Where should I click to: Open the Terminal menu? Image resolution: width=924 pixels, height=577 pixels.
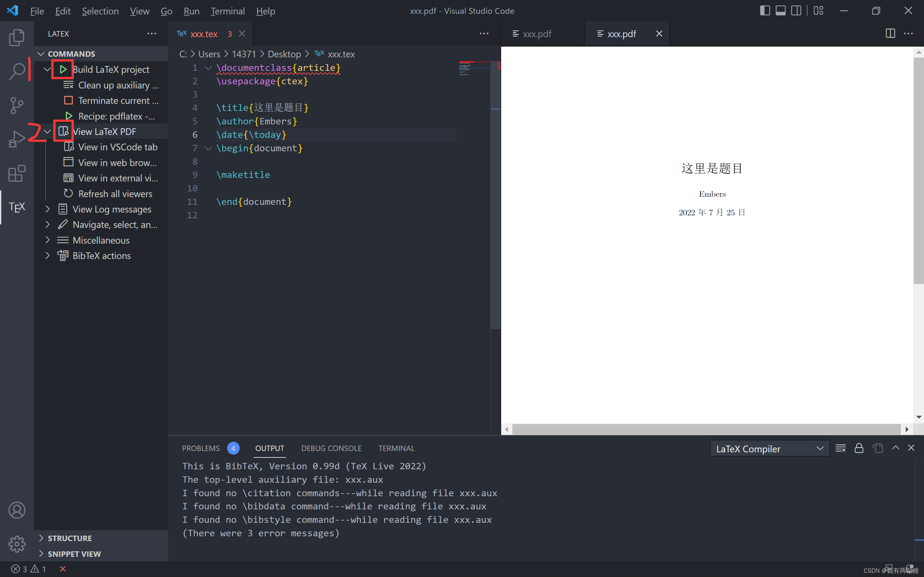(227, 11)
